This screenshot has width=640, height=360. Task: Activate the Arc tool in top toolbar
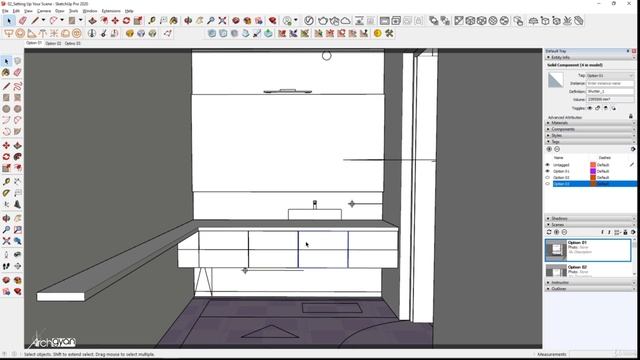(x=53, y=20)
